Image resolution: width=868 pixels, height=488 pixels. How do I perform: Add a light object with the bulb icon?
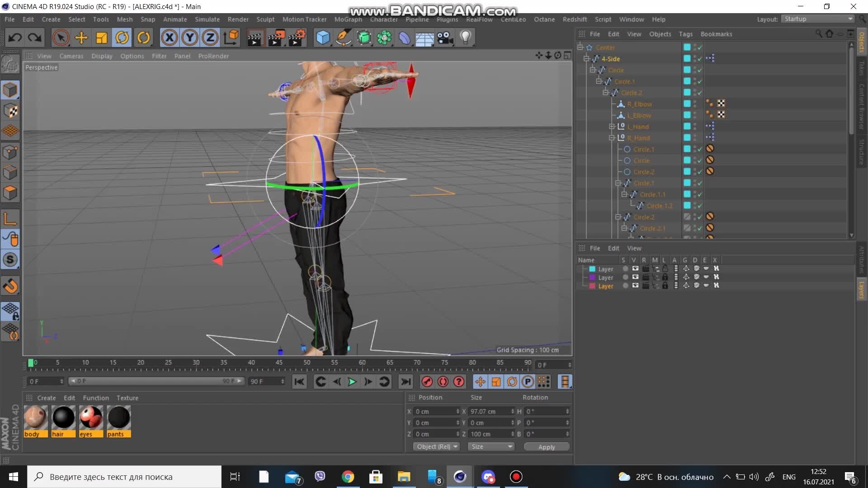tap(465, 38)
